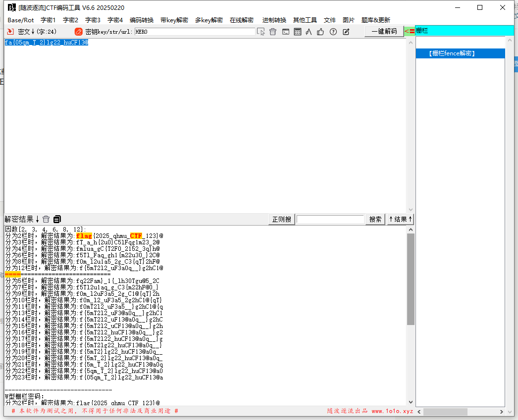Clear results with the 解密结果 trash icon
518x420 pixels.
click(46, 219)
